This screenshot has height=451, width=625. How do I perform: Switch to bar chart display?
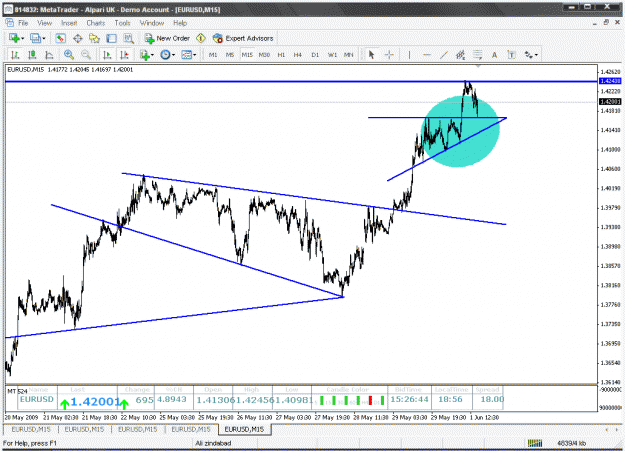tap(15, 55)
